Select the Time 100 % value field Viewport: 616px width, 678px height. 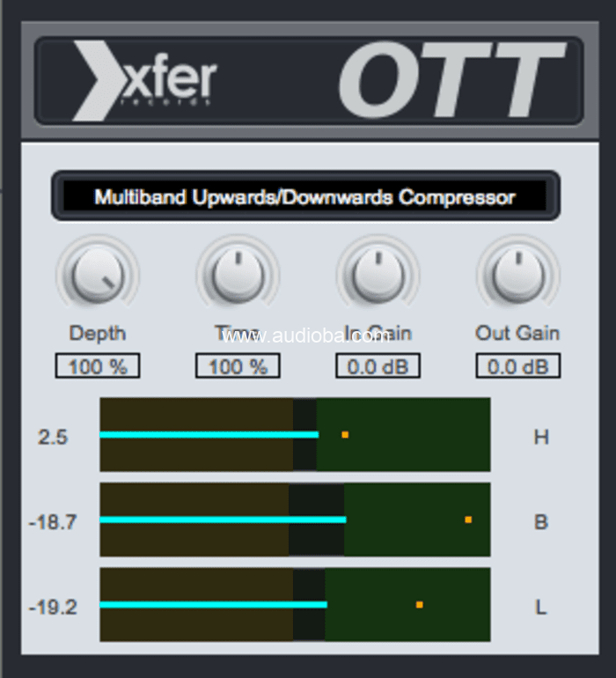coord(238,366)
